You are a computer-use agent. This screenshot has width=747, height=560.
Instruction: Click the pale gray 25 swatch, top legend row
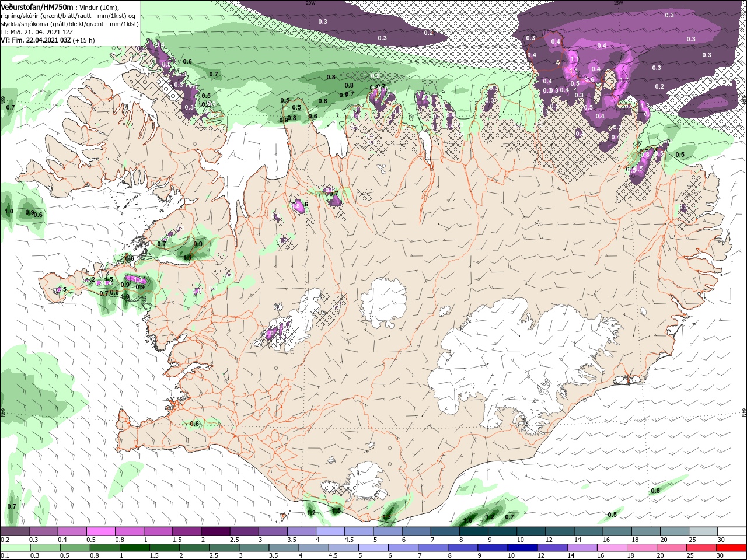coord(703,532)
